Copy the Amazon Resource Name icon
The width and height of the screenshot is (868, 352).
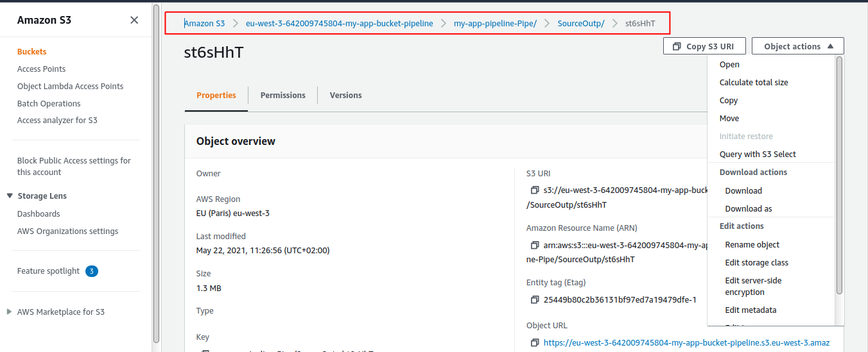(x=534, y=245)
